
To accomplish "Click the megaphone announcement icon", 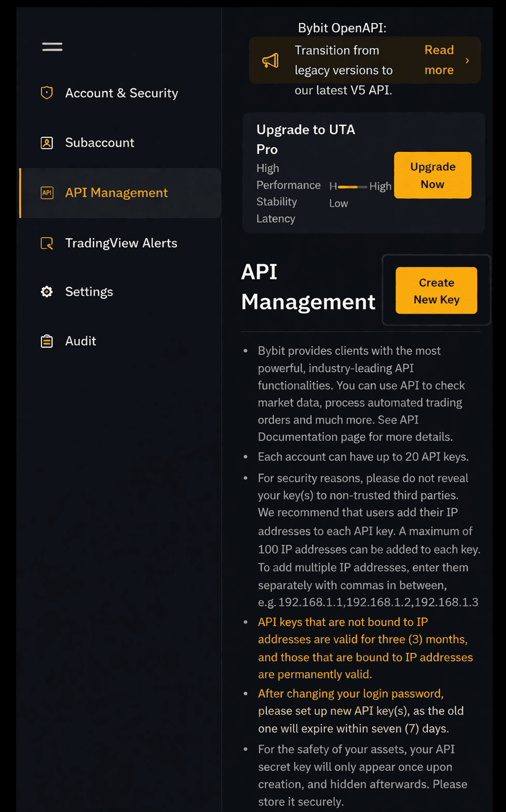I will click(x=270, y=60).
